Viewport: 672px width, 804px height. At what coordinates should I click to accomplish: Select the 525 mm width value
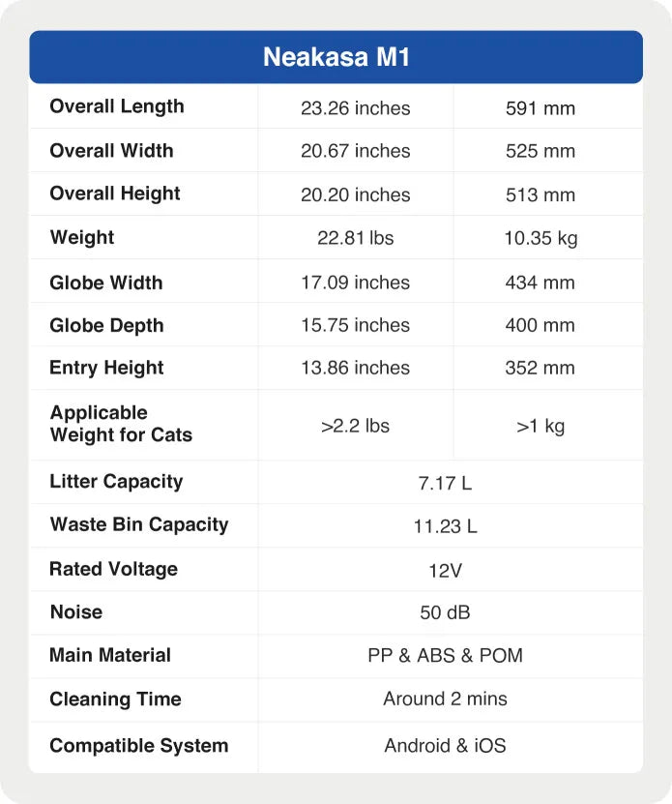(x=540, y=151)
